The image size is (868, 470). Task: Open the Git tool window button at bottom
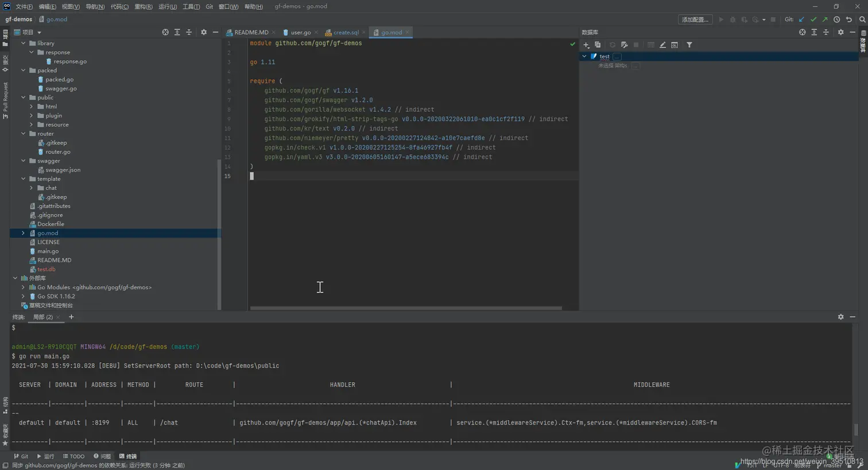[21, 456]
